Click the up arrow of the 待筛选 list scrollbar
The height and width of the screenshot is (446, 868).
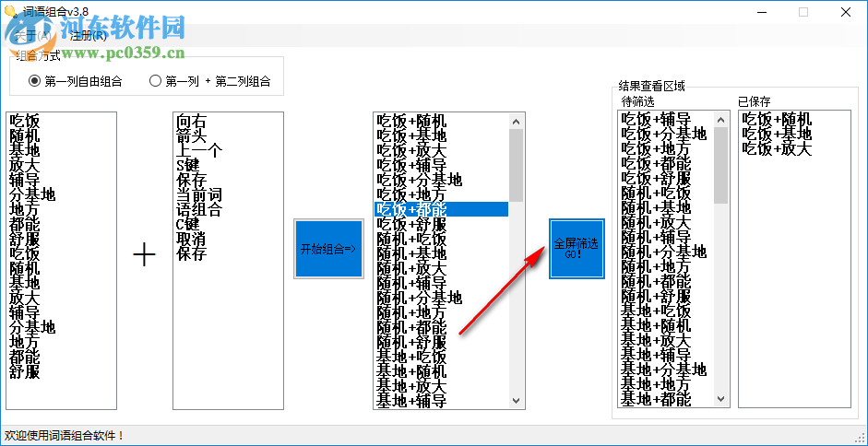tap(720, 119)
